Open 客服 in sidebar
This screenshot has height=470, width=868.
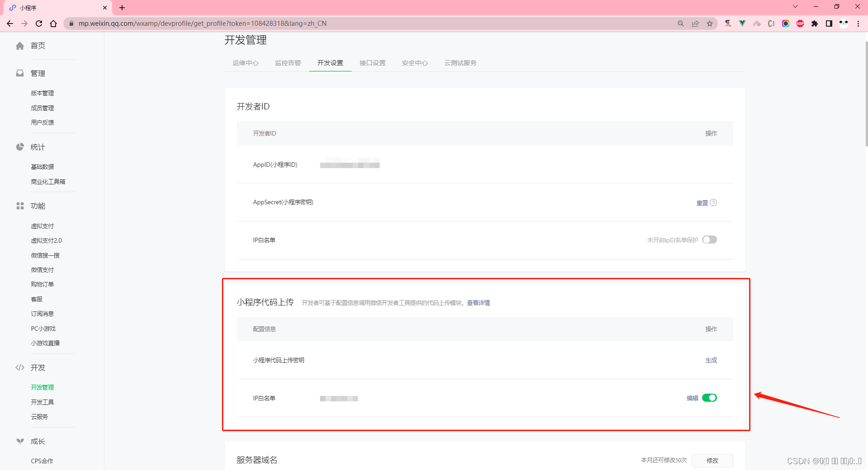coord(37,299)
